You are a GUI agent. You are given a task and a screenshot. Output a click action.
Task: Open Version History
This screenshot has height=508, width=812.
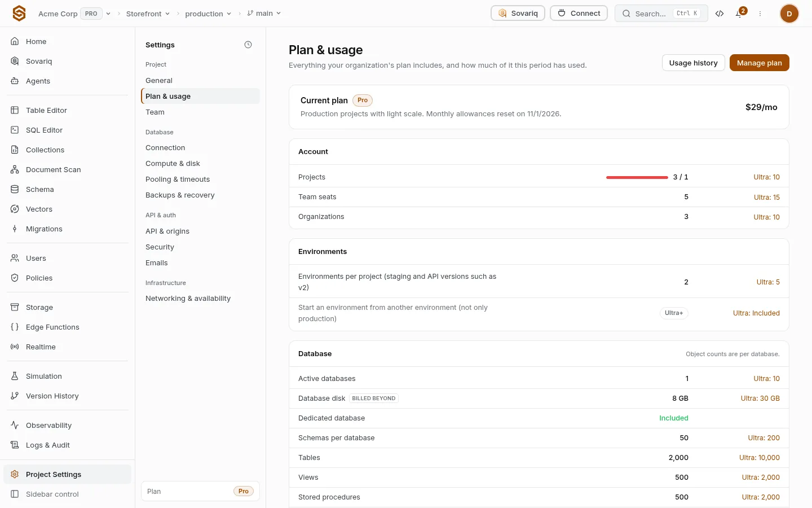point(68,396)
